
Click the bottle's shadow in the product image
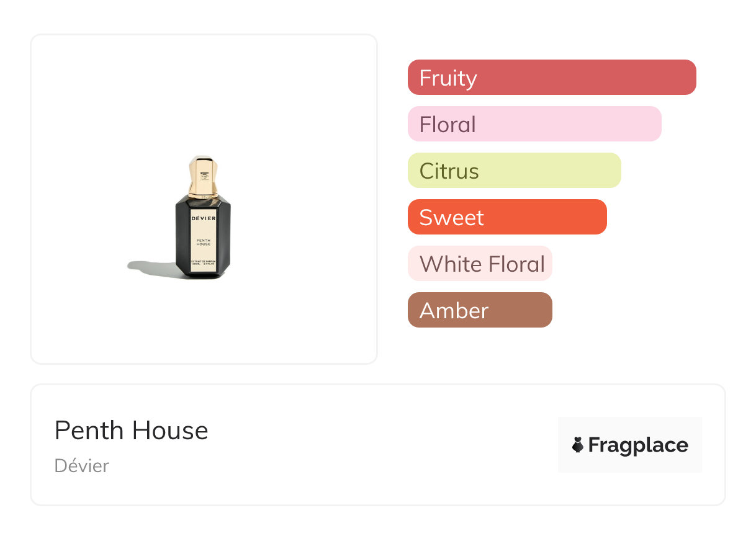(149, 267)
